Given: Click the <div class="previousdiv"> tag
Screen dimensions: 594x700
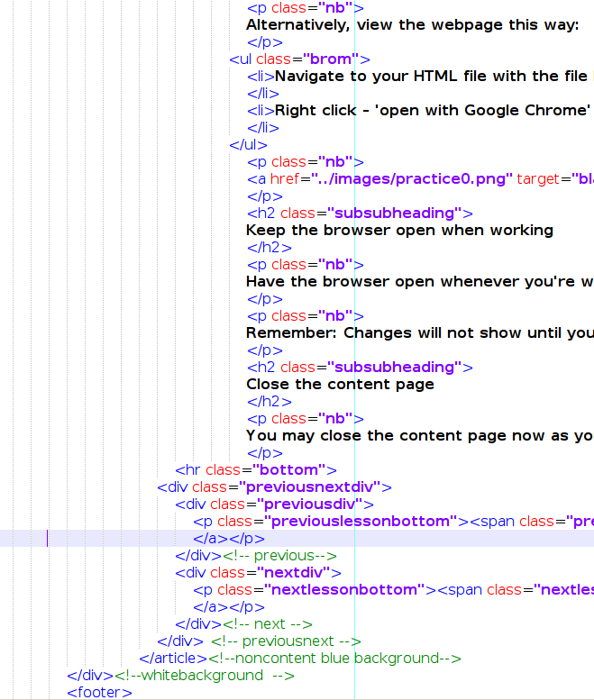Looking at the screenshot, I should tap(275, 505).
